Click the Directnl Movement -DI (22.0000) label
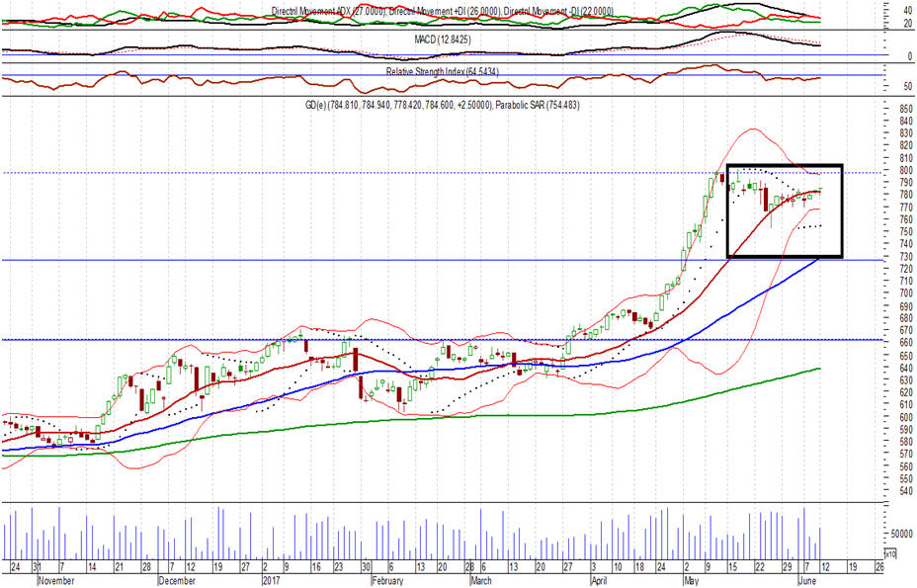 [559, 11]
